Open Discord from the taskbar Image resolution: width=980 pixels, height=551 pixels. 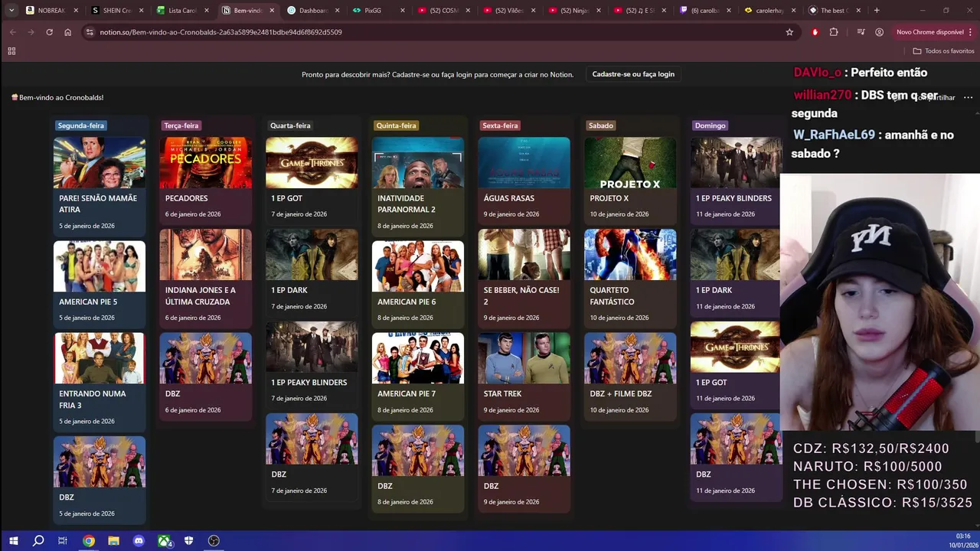click(x=139, y=541)
